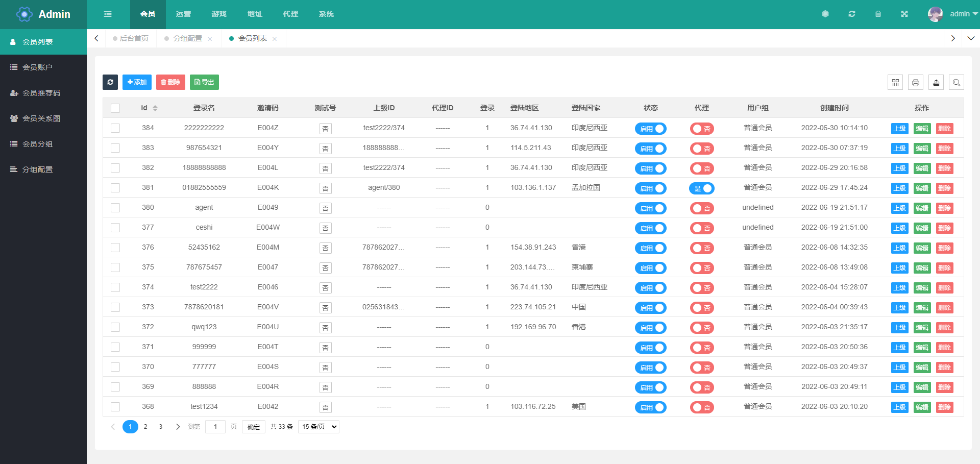Image resolution: width=980 pixels, height=464 pixels.
Task: Click the print table icon
Action: 916,82
